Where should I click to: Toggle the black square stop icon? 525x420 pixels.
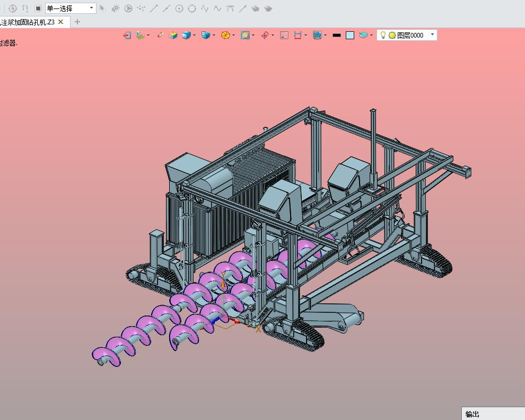(38, 8)
